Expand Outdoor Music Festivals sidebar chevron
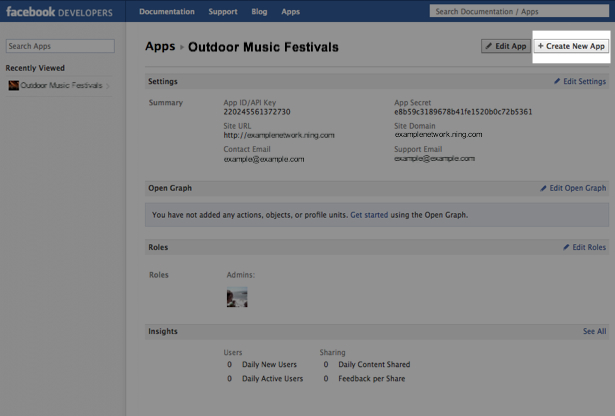Image resolution: width=615 pixels, height=416 pixels. point(107,85)
